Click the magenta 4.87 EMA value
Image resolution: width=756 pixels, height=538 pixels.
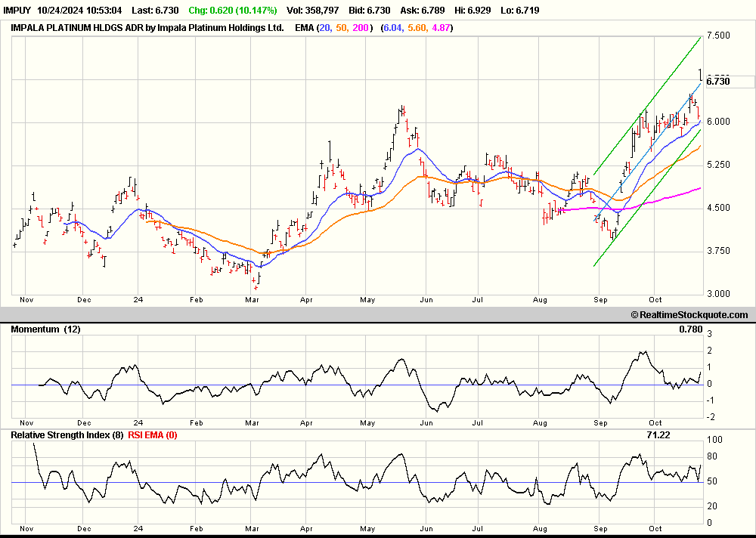(x=442, y=28)
